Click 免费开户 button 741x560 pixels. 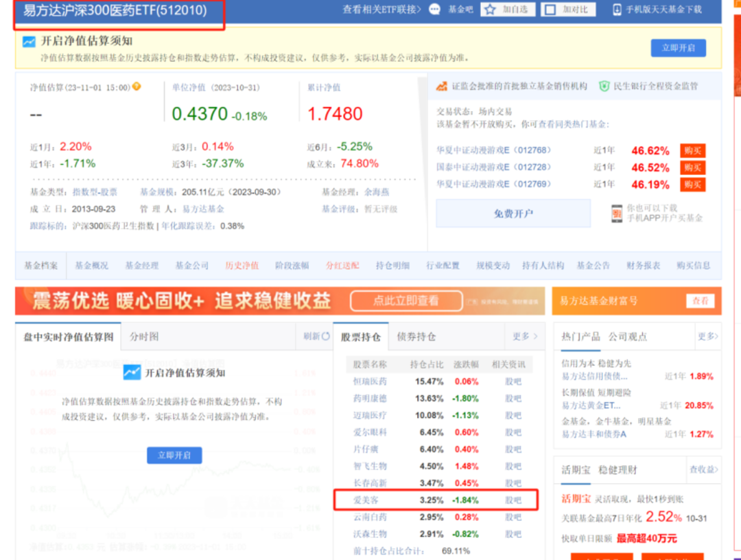[513, 213]
